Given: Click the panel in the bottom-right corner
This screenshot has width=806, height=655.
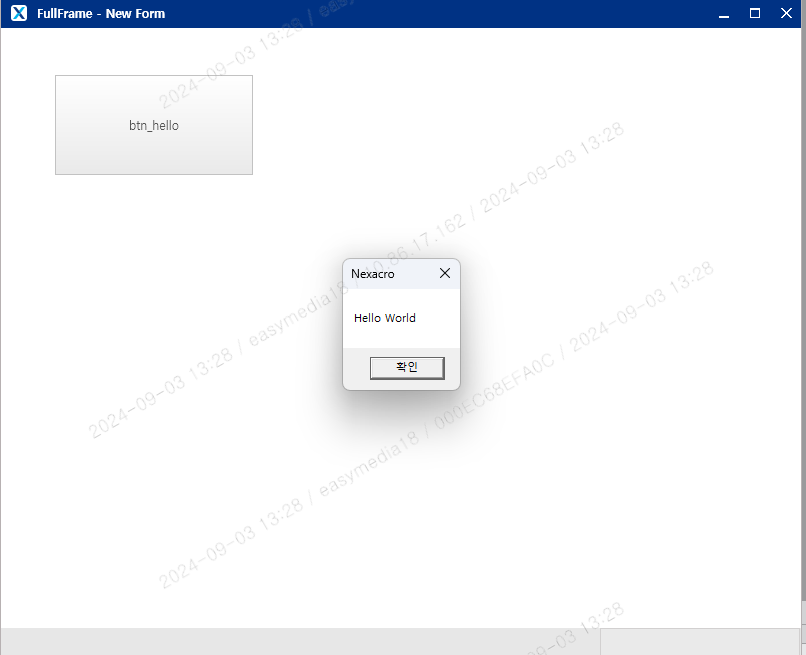Looking at the screenshot, I should coord(700,642).
